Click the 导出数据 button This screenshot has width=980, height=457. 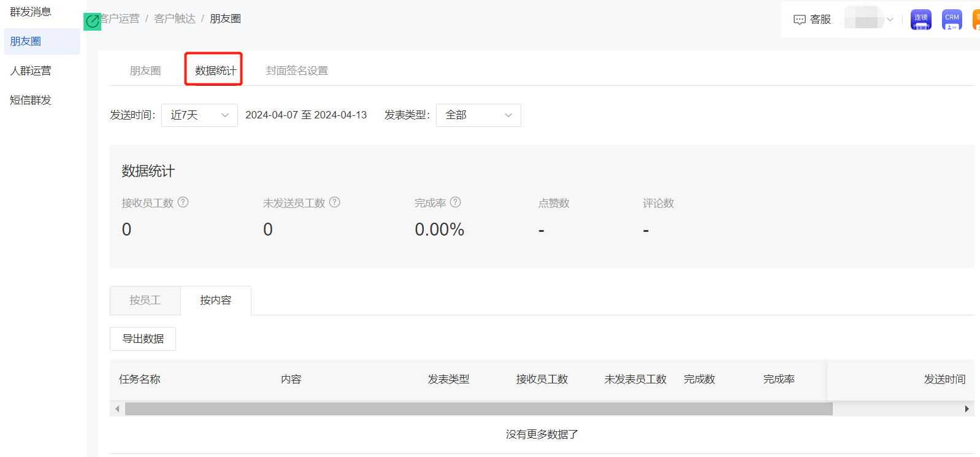click(143, 339)
